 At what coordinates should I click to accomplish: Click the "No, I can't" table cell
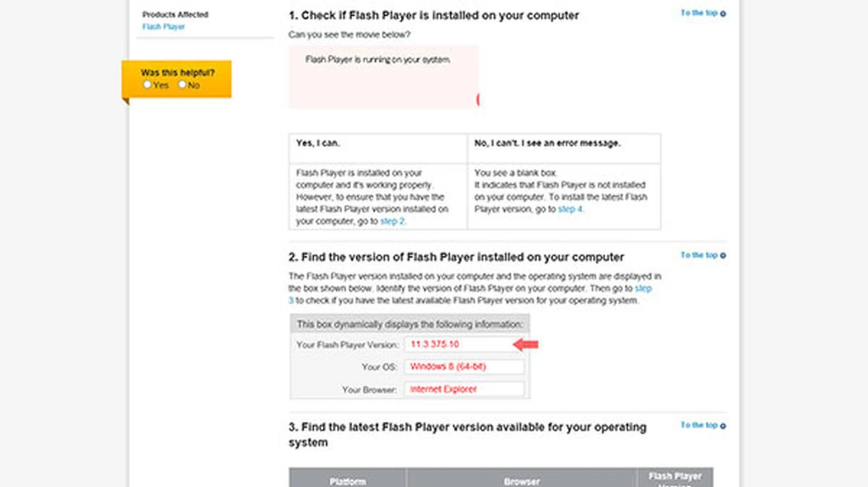pos(564,148)
